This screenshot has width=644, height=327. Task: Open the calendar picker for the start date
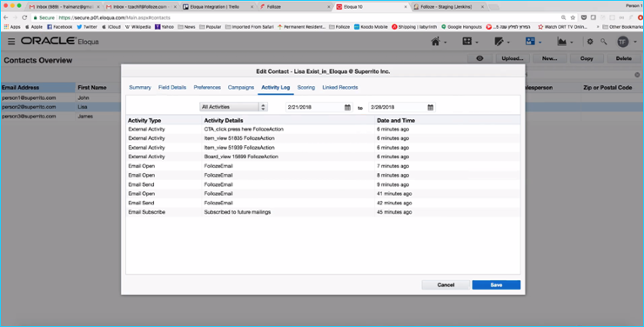pyautogui.click(x=347, y=107)
